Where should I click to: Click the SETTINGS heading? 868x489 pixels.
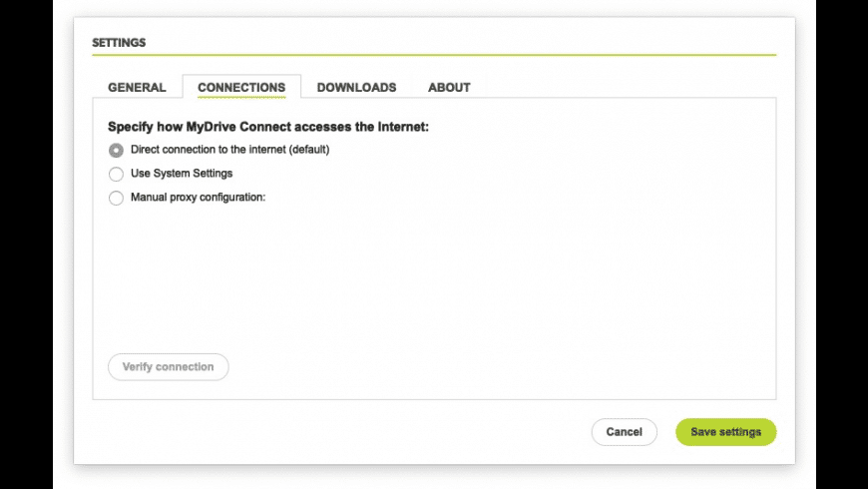(119, 43)
